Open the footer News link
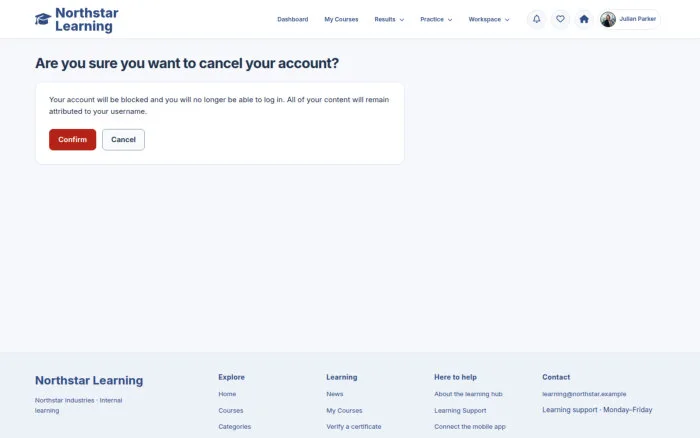This screenshot has height=438, width=700. 335,394
